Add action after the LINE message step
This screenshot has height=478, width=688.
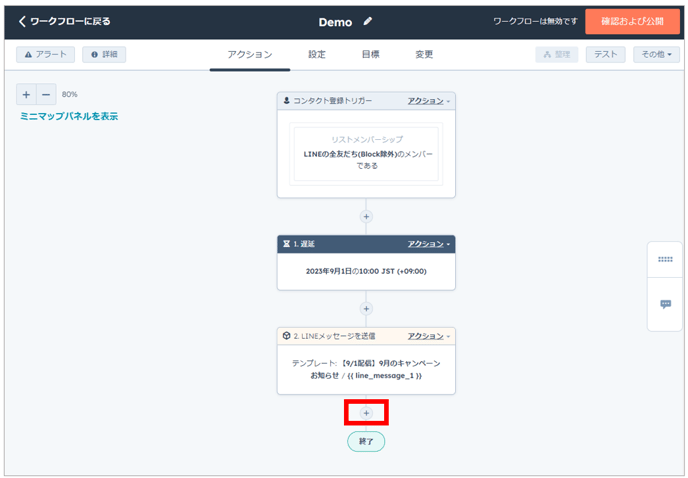pos(366,412)
